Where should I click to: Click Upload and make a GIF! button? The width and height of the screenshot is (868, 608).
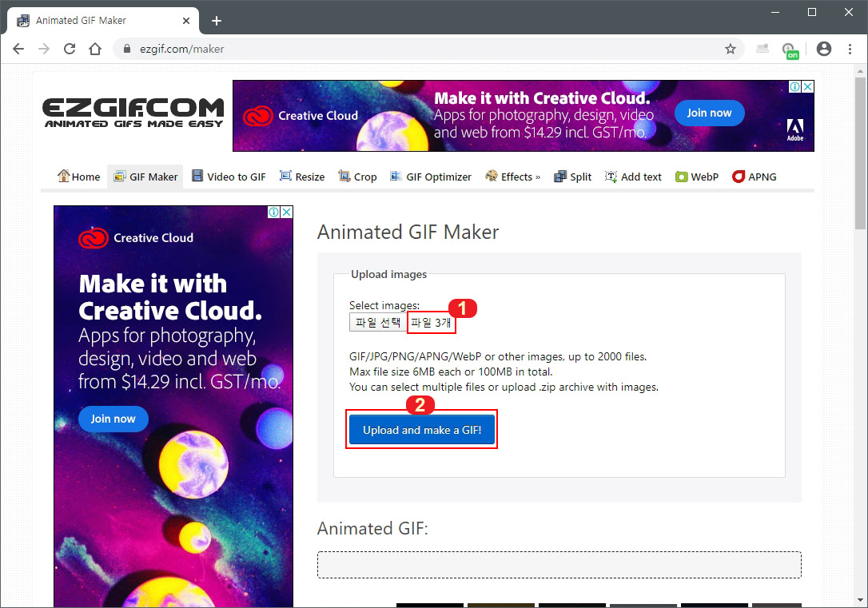[x=422, y=430]
